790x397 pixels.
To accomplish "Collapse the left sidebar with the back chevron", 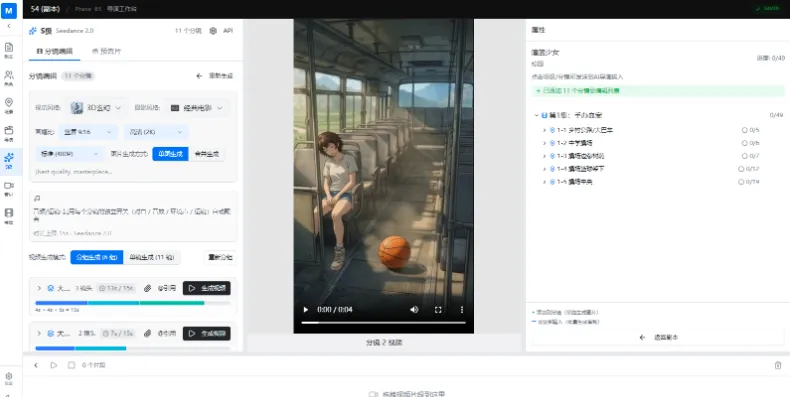I will 9,26.
